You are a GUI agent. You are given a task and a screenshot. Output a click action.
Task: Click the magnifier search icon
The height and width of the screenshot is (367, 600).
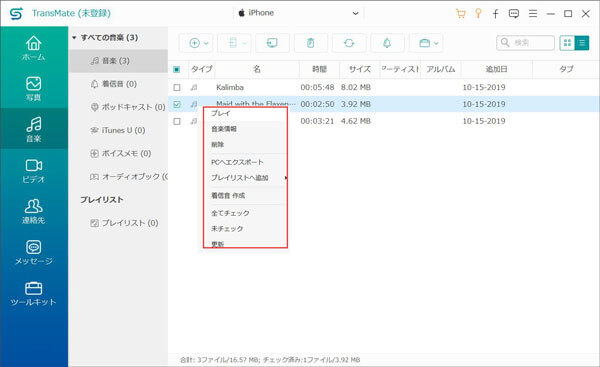point(505,42)
